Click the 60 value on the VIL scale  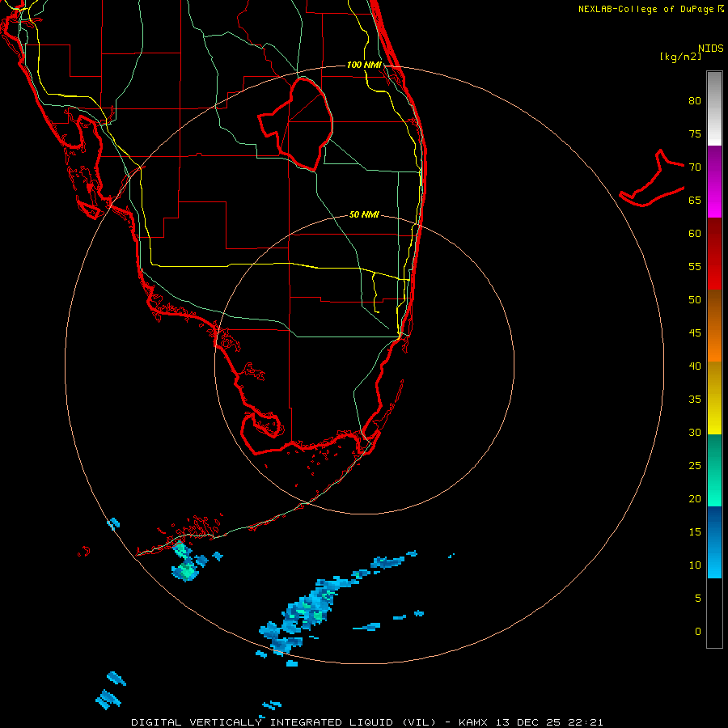695,234
